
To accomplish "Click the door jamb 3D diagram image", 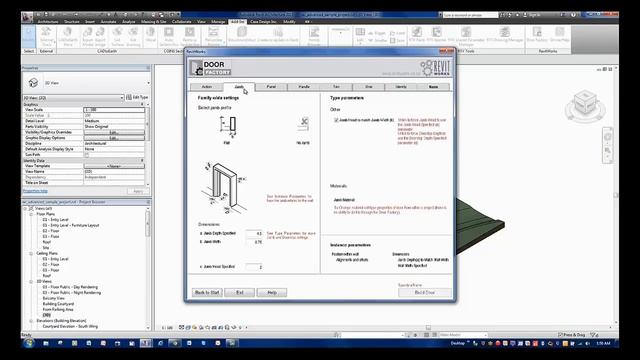I will pos(224,187).
